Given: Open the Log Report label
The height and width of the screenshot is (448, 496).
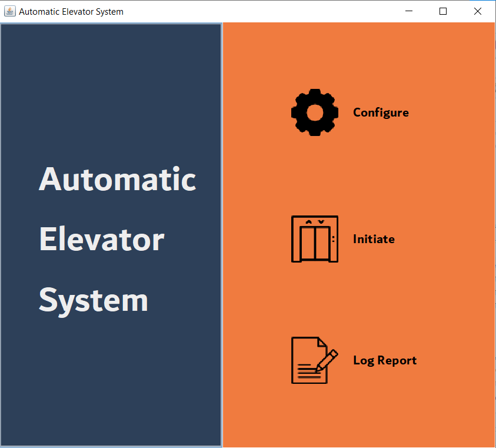Looking at the screenshot, I should click(x=385, y=361).
